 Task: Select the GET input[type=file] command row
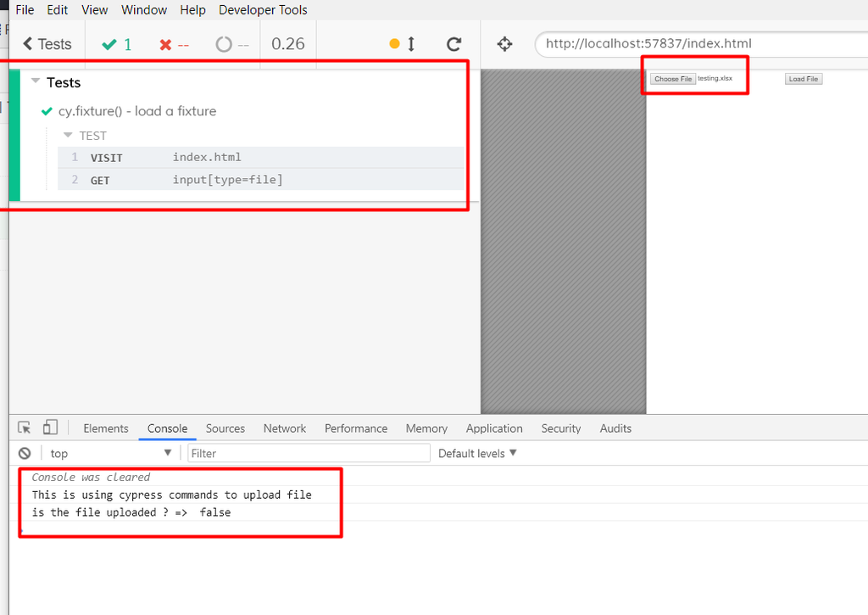point(261,180)
